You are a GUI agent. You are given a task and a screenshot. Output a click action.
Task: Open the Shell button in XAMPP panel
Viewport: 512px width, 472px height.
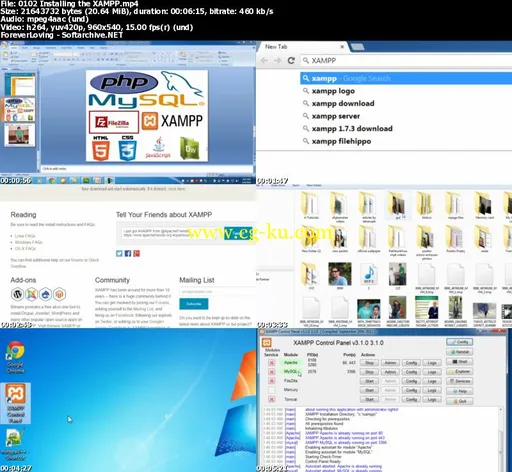(x=459, y=362)
